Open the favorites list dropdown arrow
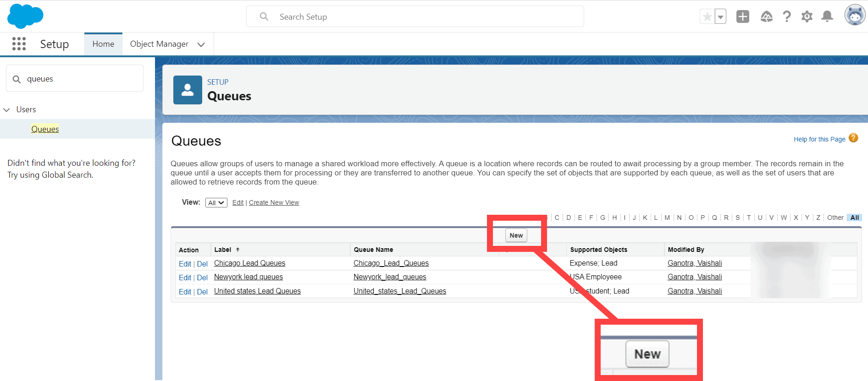Image resolution: width=868 pixels, height=381 pixels. point(720,17)
